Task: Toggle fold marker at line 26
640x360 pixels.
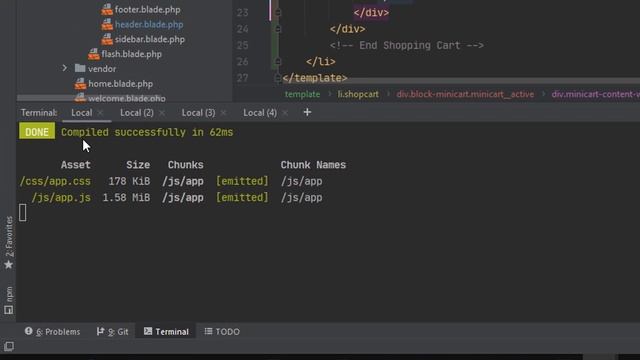Action: [x=278, y=62]
